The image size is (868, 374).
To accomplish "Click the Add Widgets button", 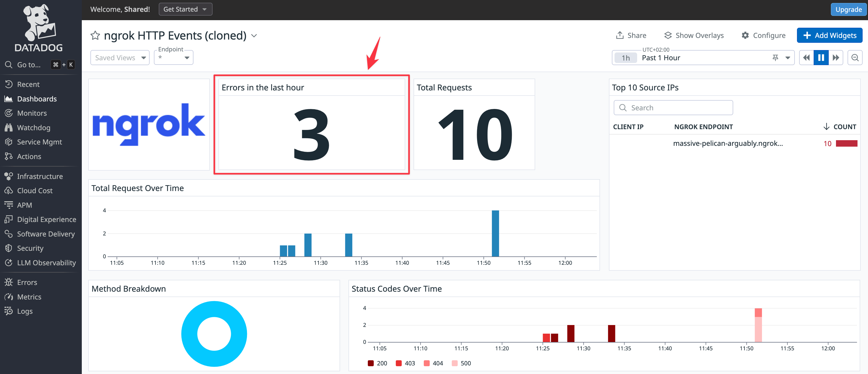I will tap(829, 35).
